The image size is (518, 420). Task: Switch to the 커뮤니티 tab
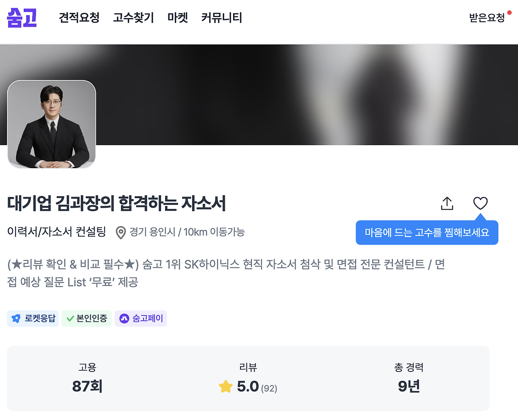pyautogui.click(x=221, y=18)
